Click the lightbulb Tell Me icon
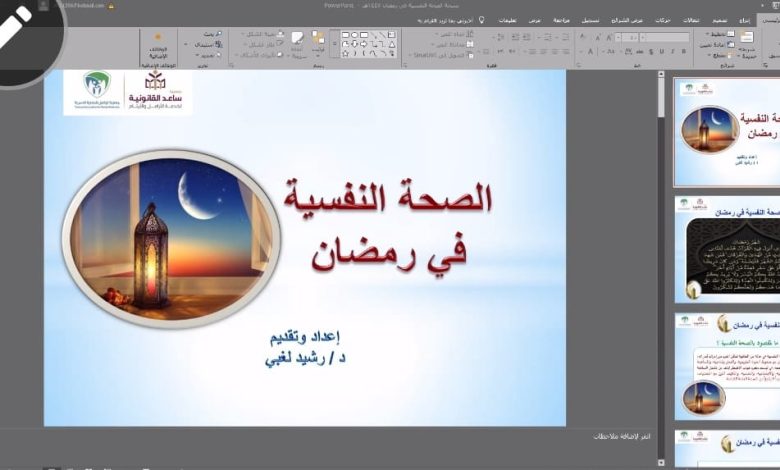Screen dimensions: 780x470 click(x=481, y=19)
